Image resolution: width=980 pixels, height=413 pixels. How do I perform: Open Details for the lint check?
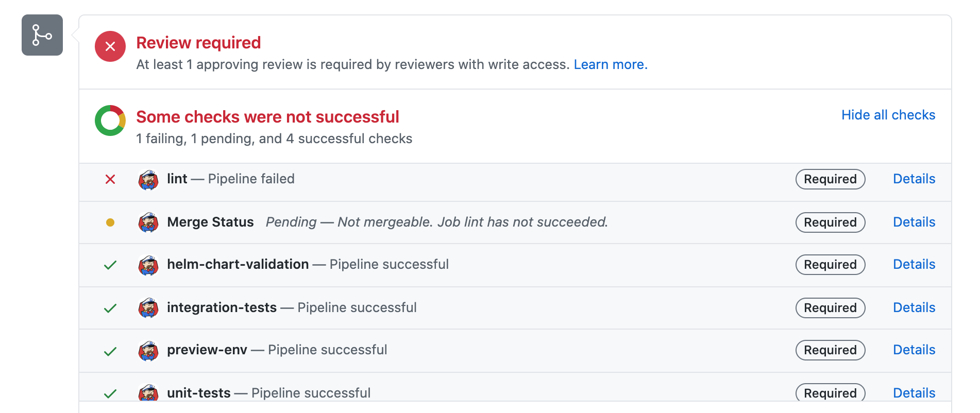click(914, 179)
